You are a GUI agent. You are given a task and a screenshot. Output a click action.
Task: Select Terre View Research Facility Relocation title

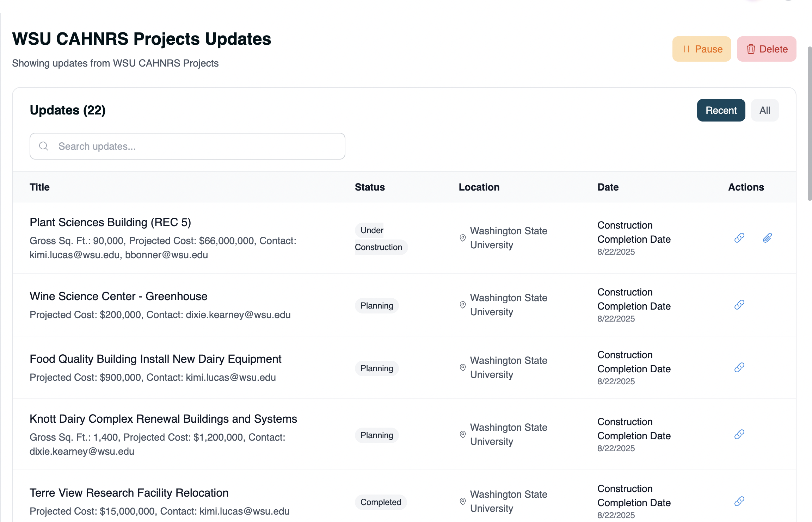tap(129, 493)
